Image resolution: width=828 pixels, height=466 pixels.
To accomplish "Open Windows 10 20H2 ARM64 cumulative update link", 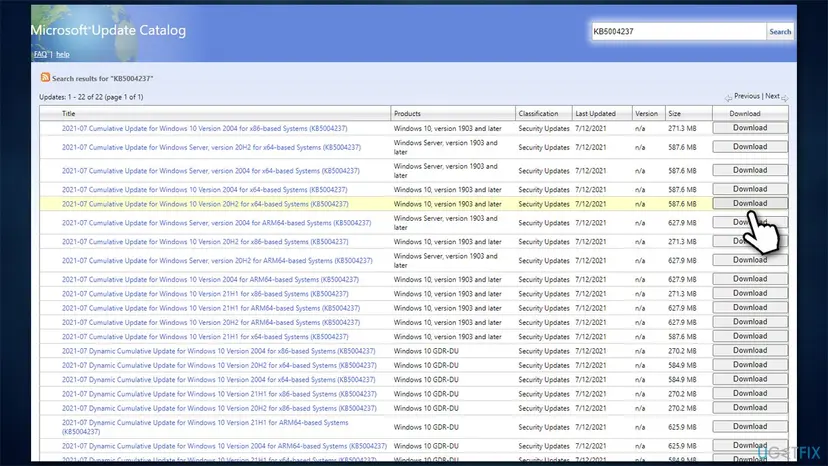I will point(211,322).
